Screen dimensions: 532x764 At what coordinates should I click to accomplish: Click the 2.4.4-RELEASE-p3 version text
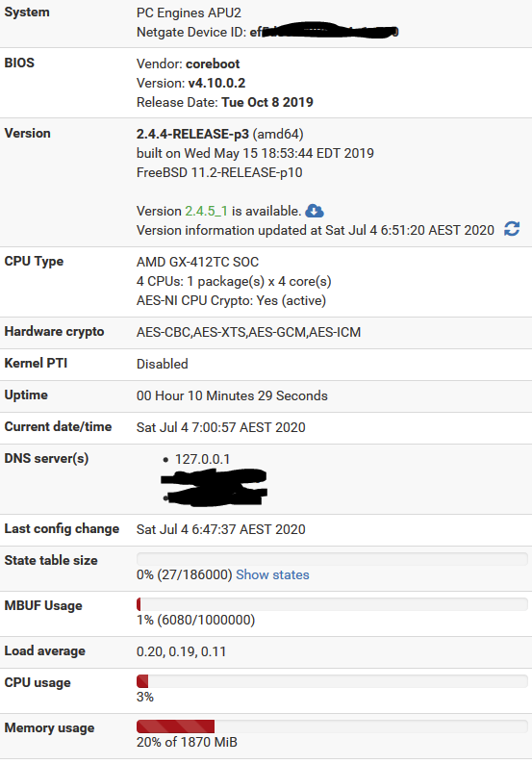192,134
